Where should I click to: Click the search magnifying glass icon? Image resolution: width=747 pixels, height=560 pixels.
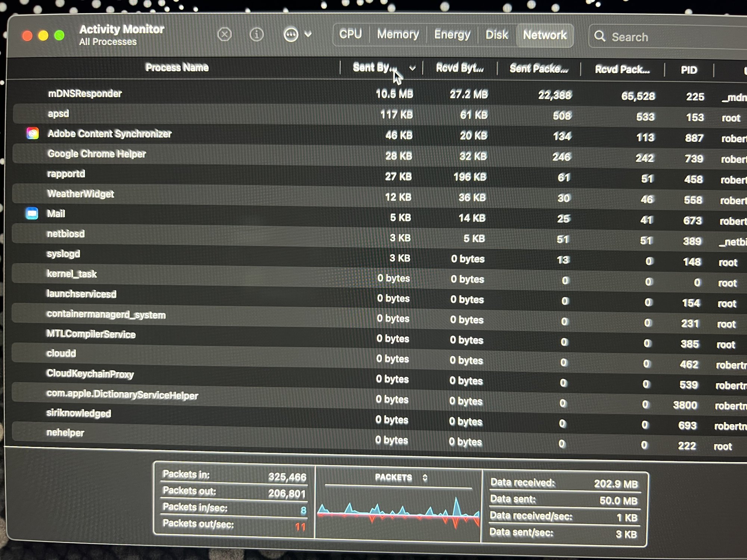point(600,36)
